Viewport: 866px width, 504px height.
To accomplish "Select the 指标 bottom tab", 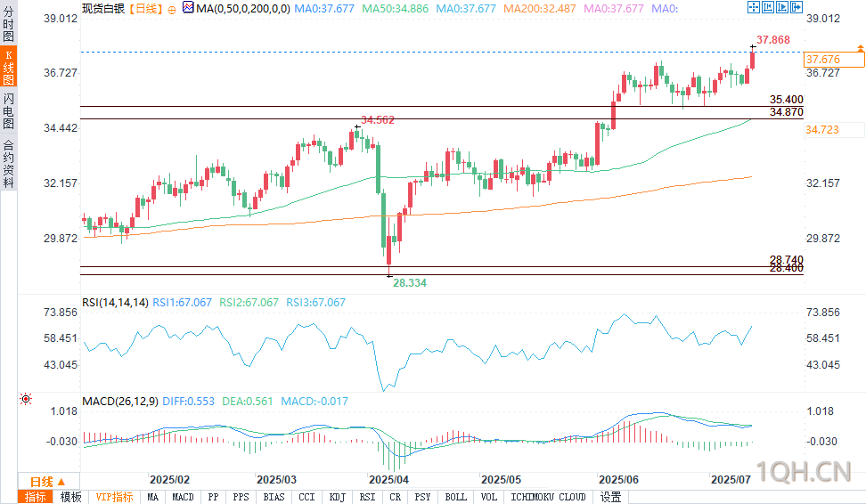I will pyautogui.click(x=36, y=497).
